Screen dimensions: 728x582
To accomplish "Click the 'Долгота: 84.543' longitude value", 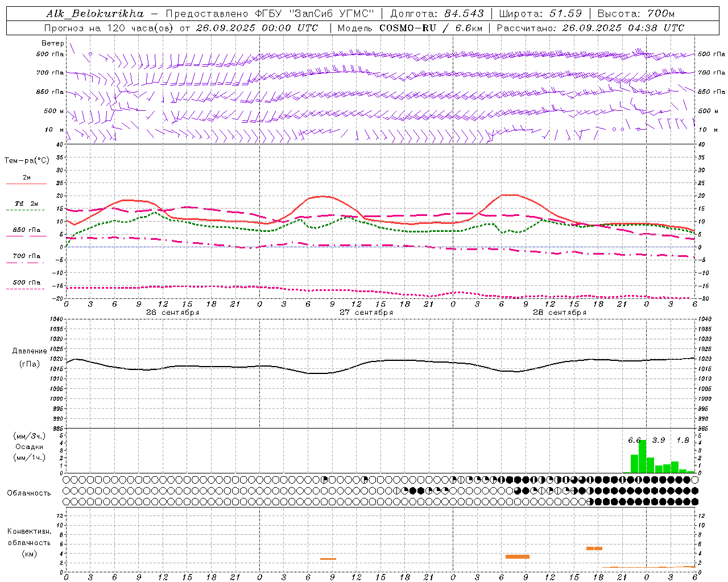I will (x=437, y=14).
